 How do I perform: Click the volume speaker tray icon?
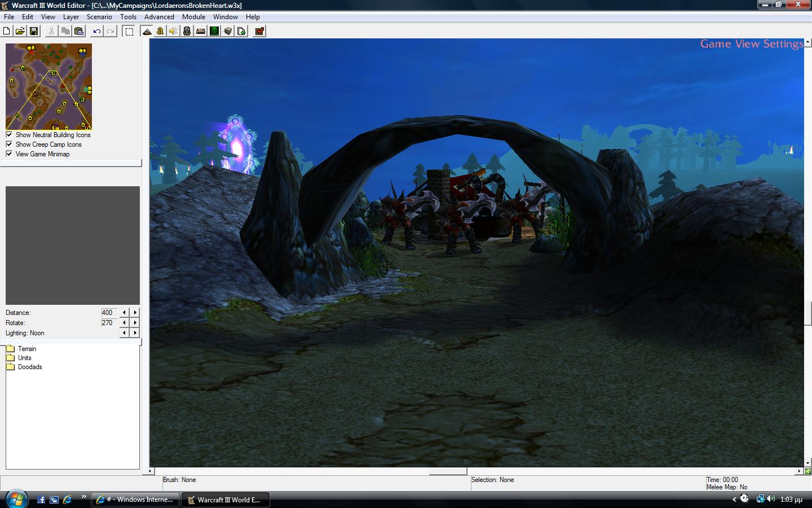[x=770, y=499]
